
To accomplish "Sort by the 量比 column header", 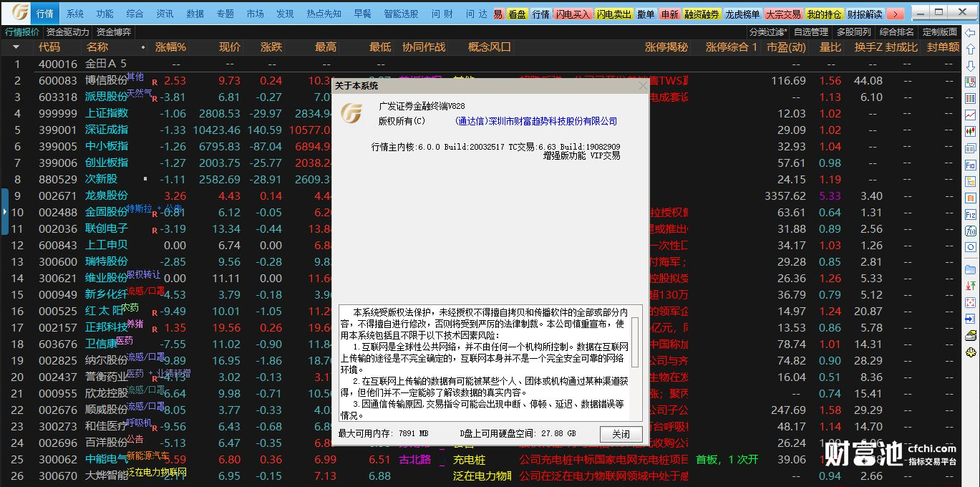I will pos(830,47).
